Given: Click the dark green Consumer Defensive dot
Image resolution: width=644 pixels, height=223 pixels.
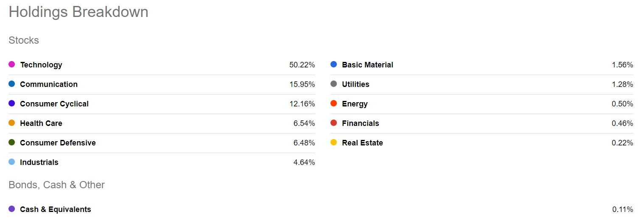Looking at the screenshot, I should pyautogui.click(x=12, y=142).
